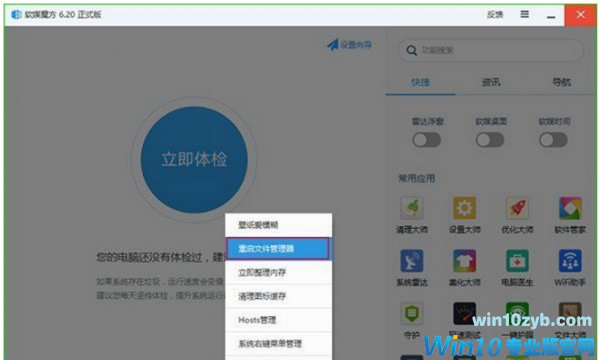
Task: Toggle the 软媒桌面 switch
Action: tap(490, 140)
